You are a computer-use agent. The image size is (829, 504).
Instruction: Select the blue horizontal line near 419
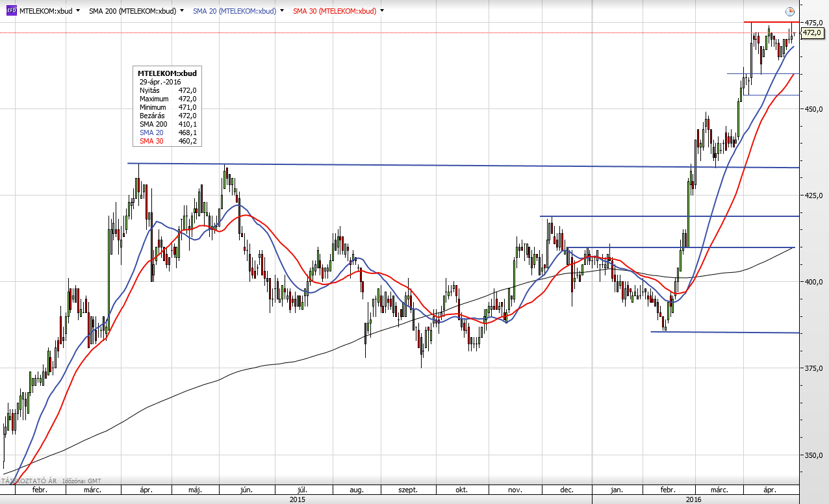[x=669, y=216]
